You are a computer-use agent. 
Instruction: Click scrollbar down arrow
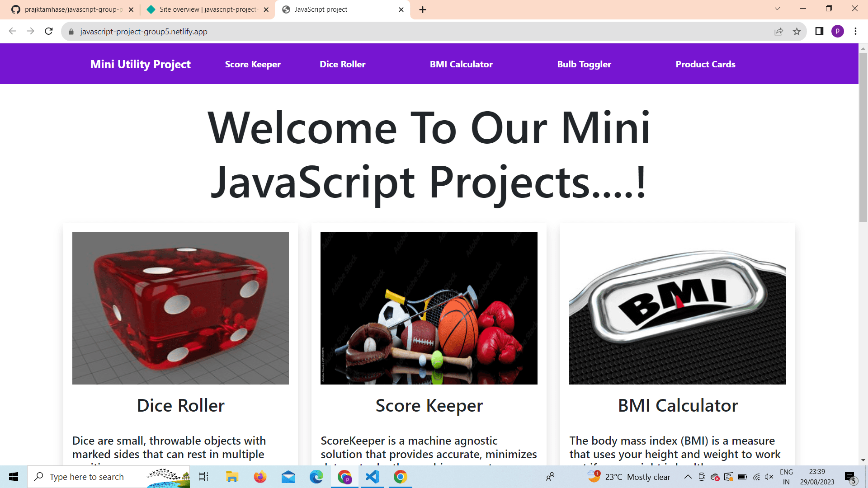pyautogui.click(x=863, y=460)
